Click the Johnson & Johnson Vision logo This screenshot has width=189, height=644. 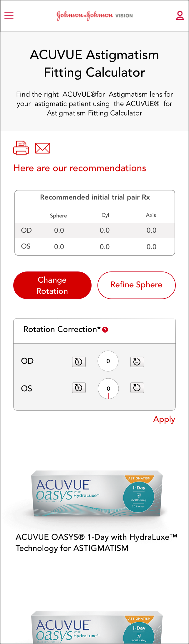94,15
